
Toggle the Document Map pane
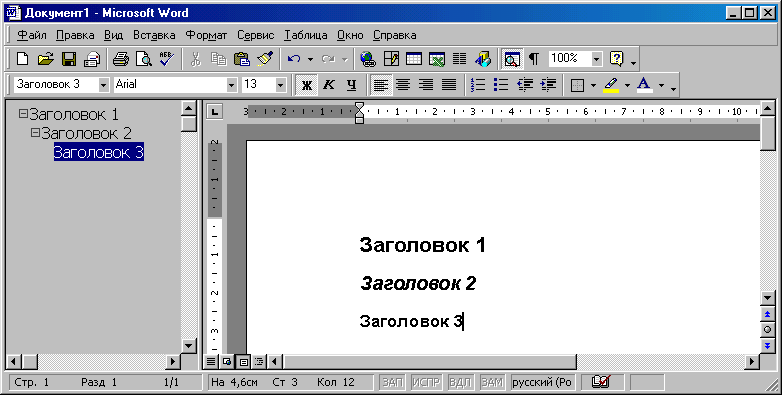coord(512,59)
